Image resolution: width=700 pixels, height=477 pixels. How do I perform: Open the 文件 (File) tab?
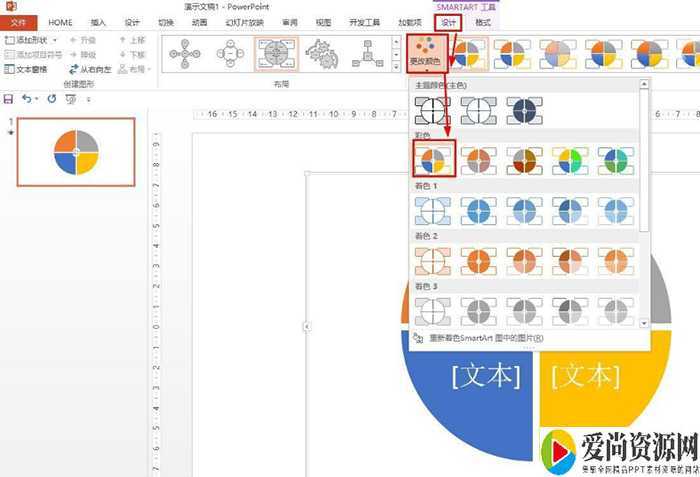(18, 22)
